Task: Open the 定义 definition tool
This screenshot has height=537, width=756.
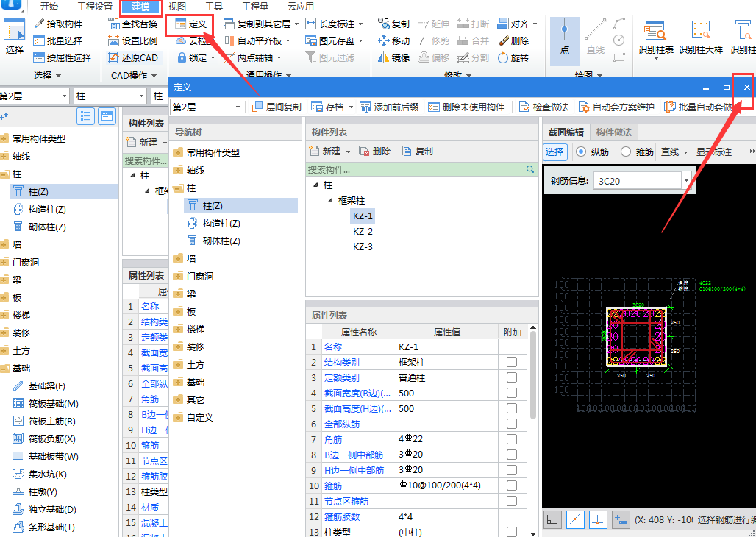Action: click(190, 24)
